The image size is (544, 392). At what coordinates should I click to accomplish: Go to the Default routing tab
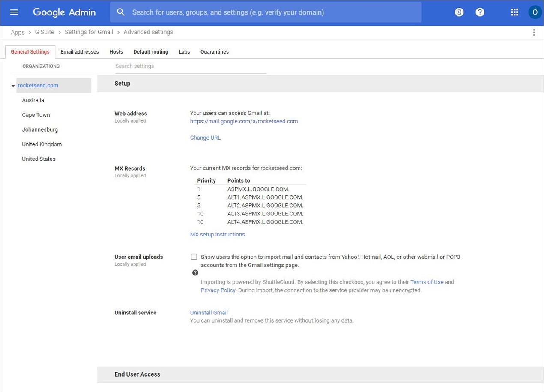coord(150,52)
